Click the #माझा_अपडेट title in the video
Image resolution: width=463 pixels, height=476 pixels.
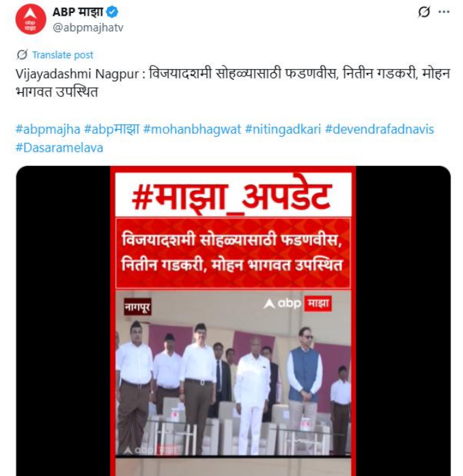click(231, 195)
